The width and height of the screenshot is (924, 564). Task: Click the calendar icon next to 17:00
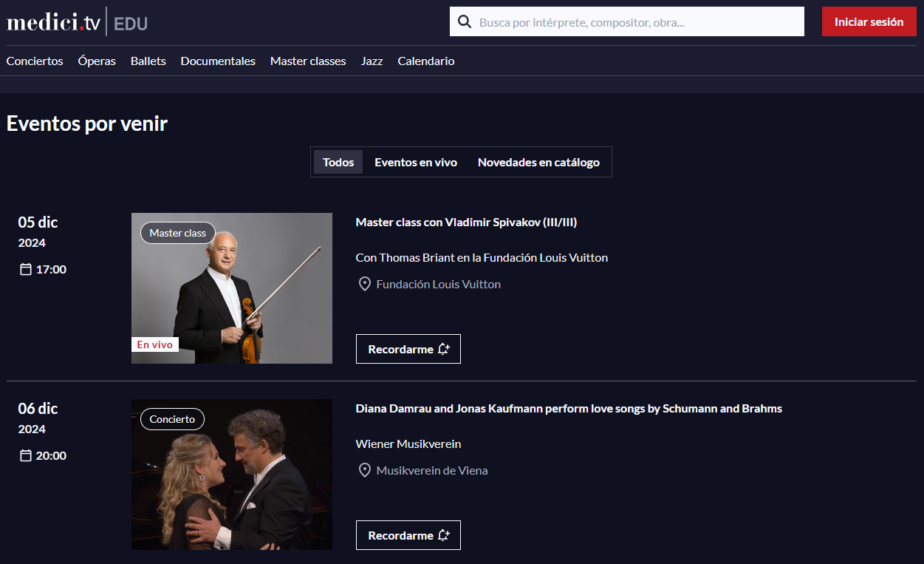pyautogui.click(x=25, y=269)
